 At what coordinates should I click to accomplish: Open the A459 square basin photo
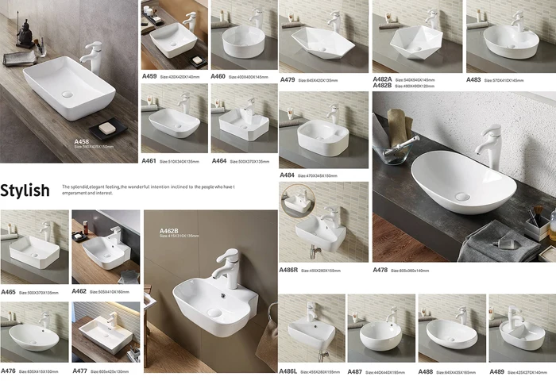[x=175, y=35]
